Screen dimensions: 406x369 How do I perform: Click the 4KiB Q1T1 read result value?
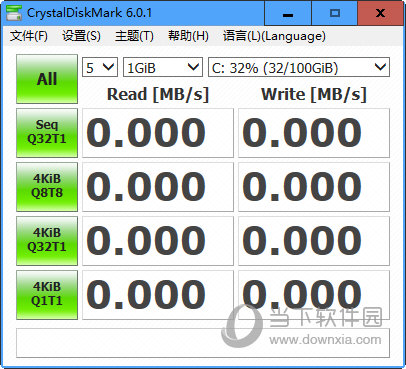158,295
